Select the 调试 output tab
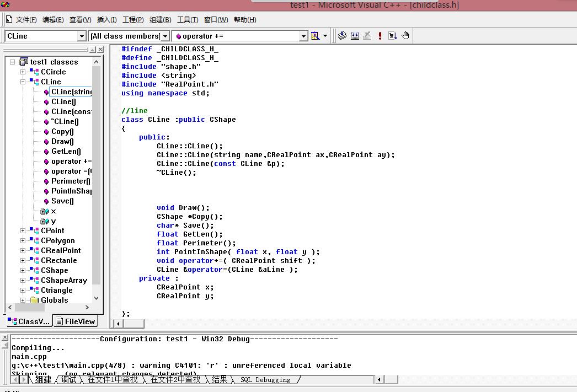This screenshot has height=392, width=577. click(x=69, y=379)
